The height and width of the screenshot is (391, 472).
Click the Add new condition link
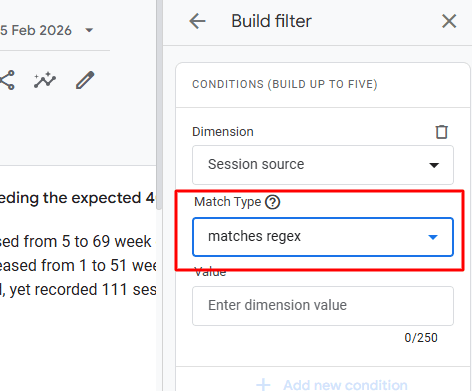345,385
